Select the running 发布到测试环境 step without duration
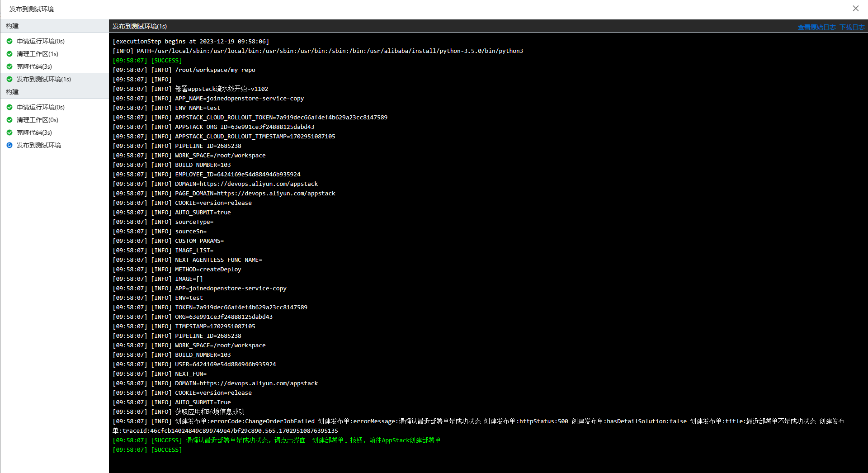Image resolution: width=868 pixels, height=473 pixels. coord(39,145)
